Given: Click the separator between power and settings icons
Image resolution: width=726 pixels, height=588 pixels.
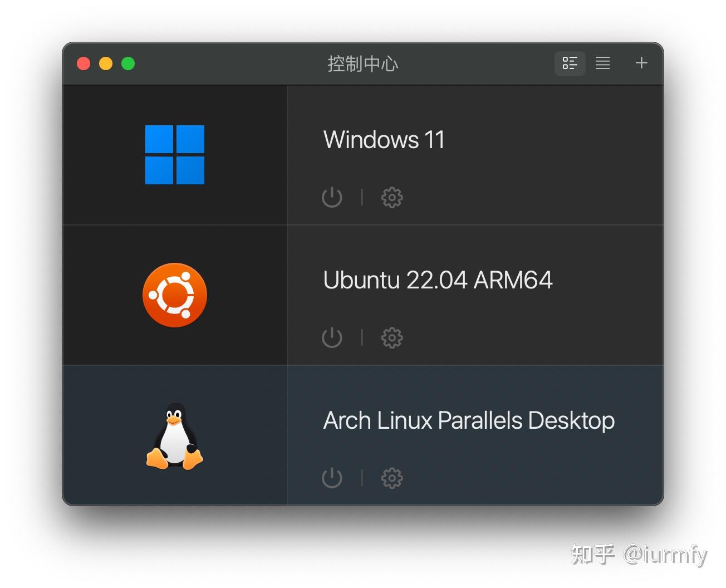Looking at the screenshot, I should pyautogui.click(x=361, y=197).
